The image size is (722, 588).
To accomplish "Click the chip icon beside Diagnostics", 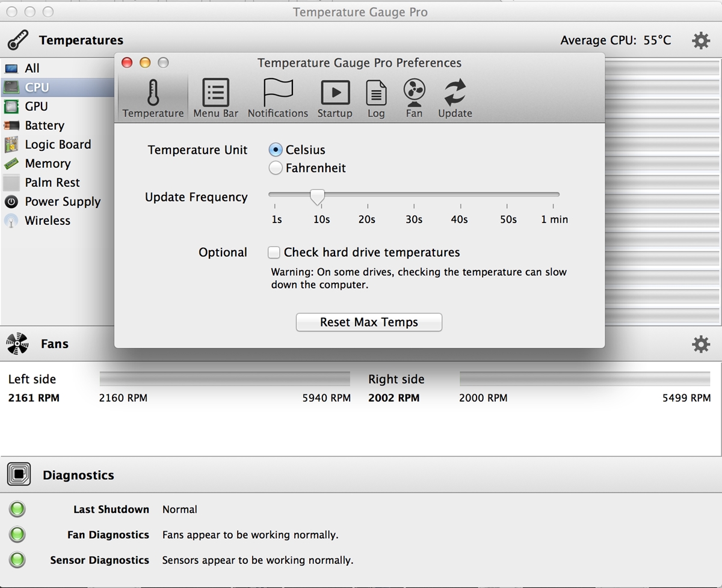I will pyautogui.click(x=19, y=475).
